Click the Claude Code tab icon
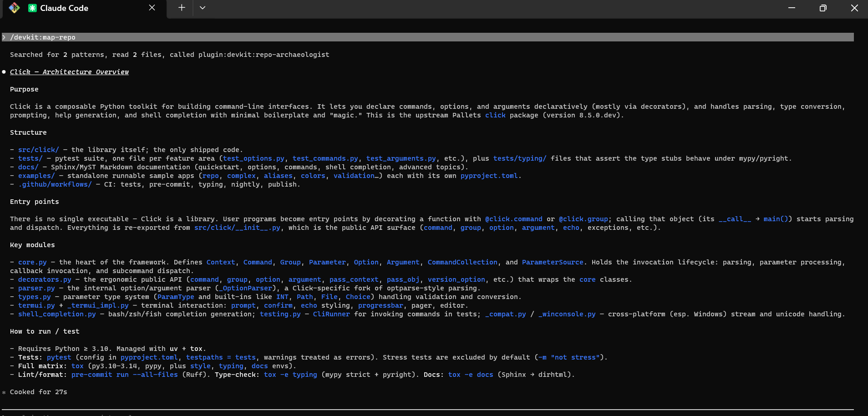The width and height of the screenshot is (868, 416). pyautogui.click(x=32, y=8)
